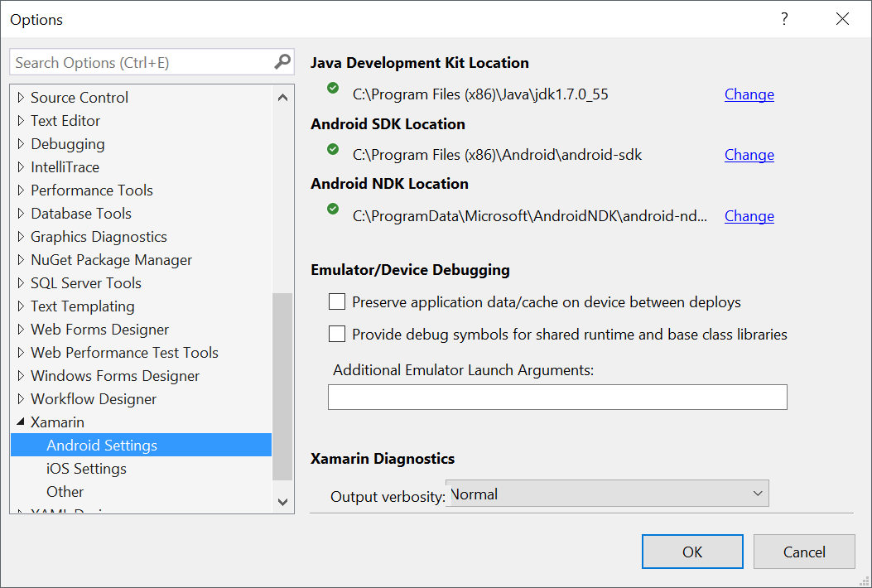Open the Output verbosity dropdown
The height and width of the screenshot is (588, 872).
(607, 494)
